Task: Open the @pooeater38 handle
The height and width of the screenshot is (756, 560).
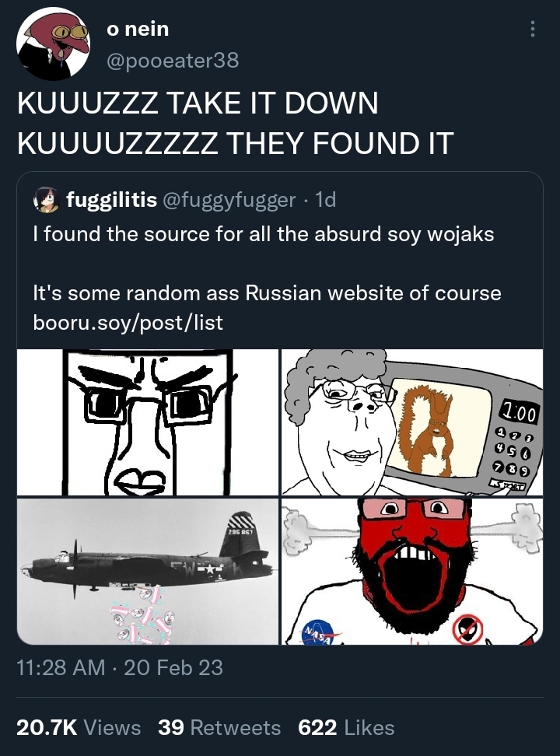Action: click(x=173, y=61)
